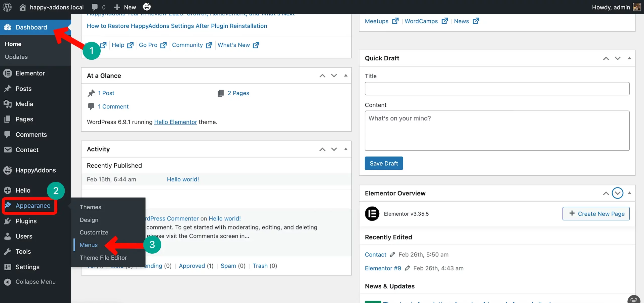Collapse the Quick Draft panel

pyautogui.click(x=629, y=58)
